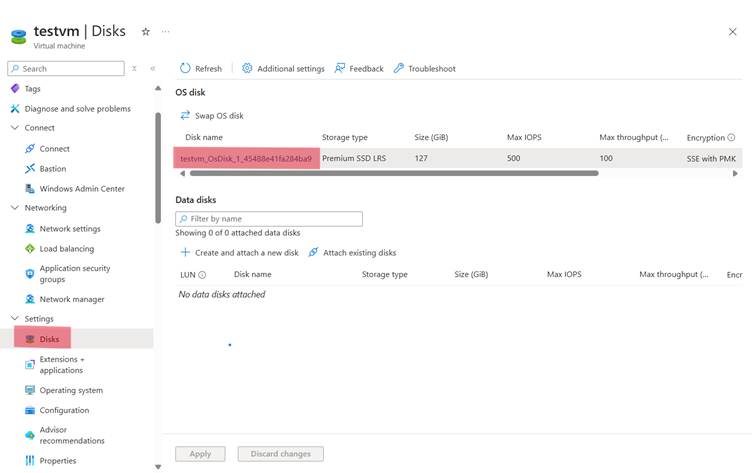Click Swap OS disk text
Viewport: 752px width, 473px height.
pos(219,116)
